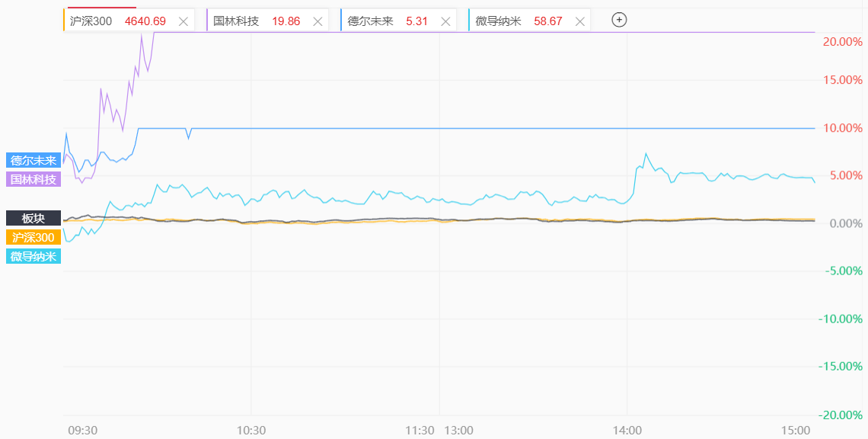Select the 德尔未来 tab at the top
This screenshot has width=868, height=439.
point(370,21)
